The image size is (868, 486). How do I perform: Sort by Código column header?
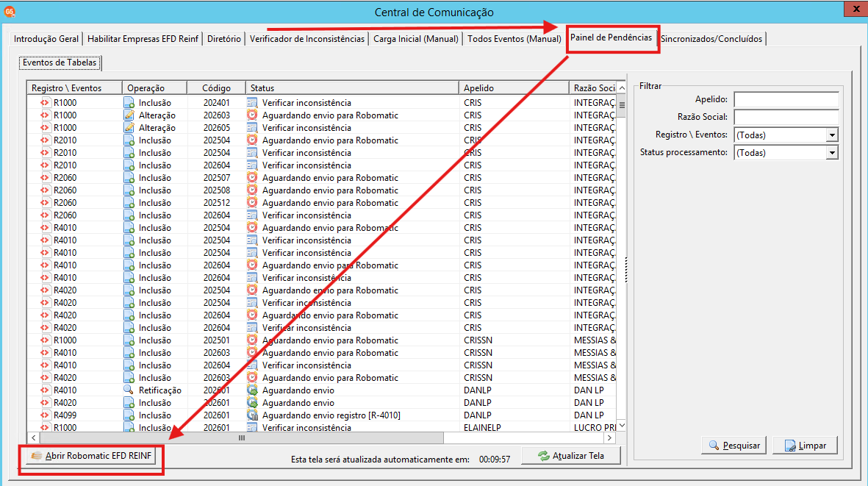[216, 88]
